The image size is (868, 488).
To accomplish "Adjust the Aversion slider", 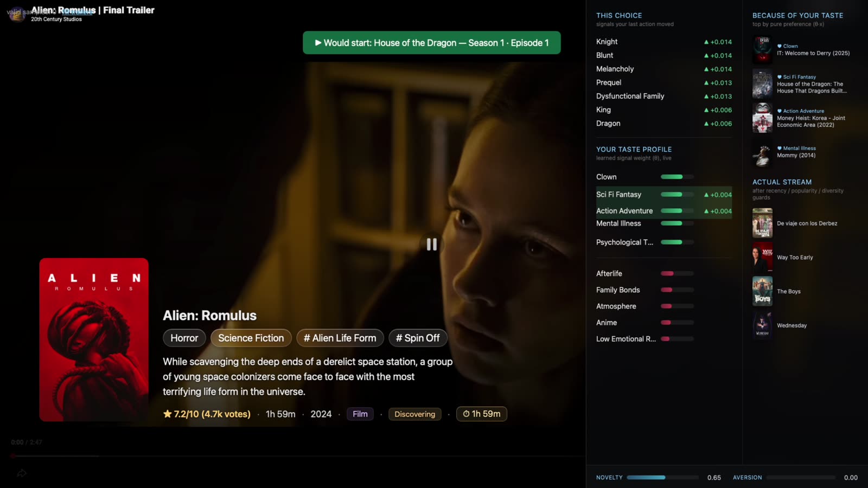I will pyautogui.click(x=801, y=478).
